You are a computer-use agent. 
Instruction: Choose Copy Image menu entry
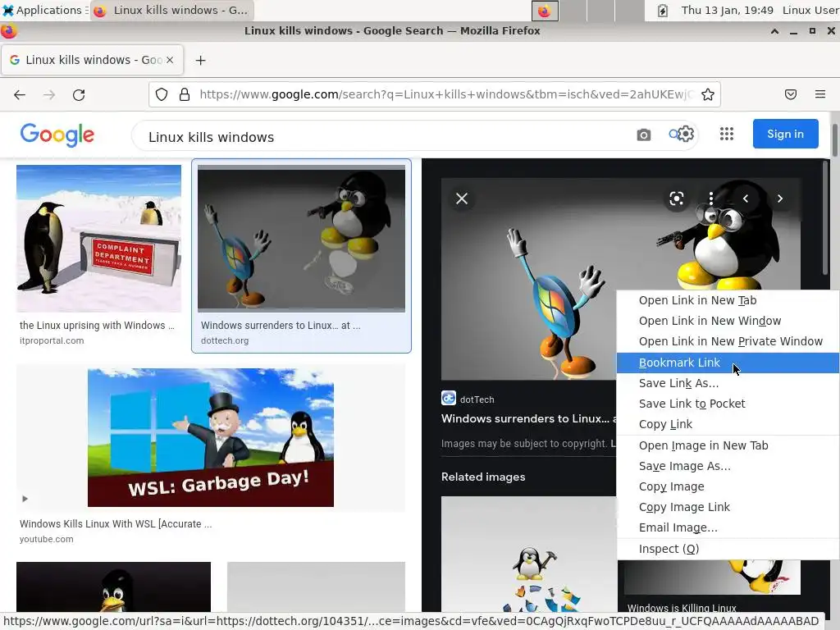coord(728,486)
